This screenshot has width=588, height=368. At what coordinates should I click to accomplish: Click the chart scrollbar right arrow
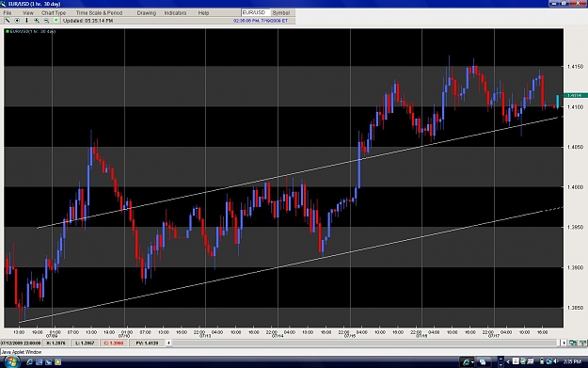point(564,343)
